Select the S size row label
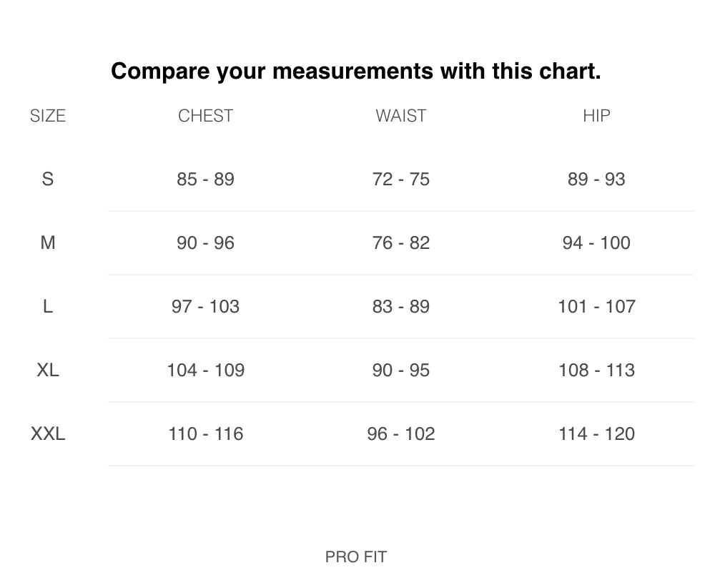This screenshot has height=588, width=725. pyautogui.click(x=48, y=179)
